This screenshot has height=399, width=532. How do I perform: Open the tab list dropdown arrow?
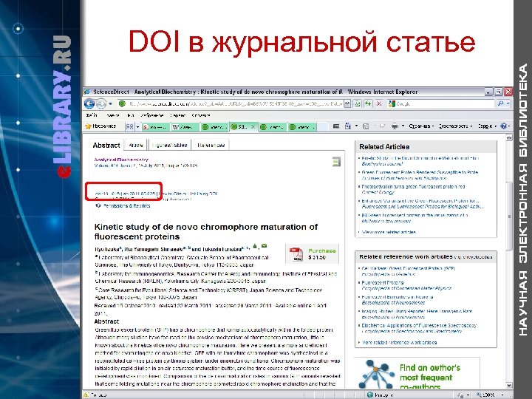(x=137, y=127)
